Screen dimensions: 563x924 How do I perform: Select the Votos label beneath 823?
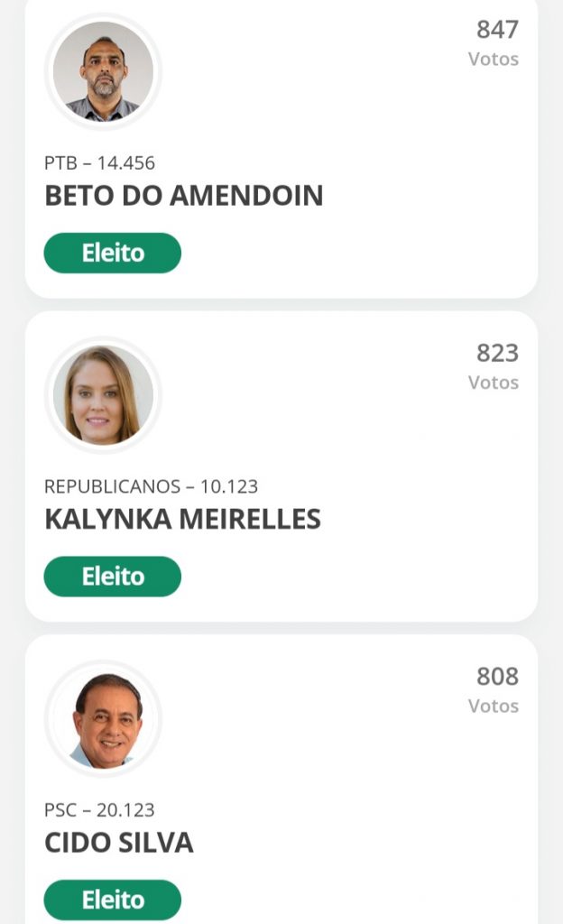pyautogui.click(x=494, y=383)
